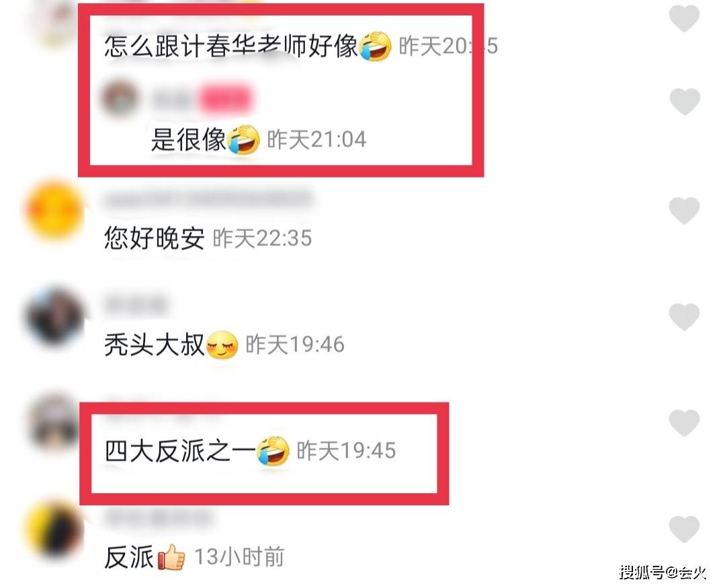Open avatar beside 四大反派之一 comment
Screen dimensions: 723x588
(x=53, y=422)
